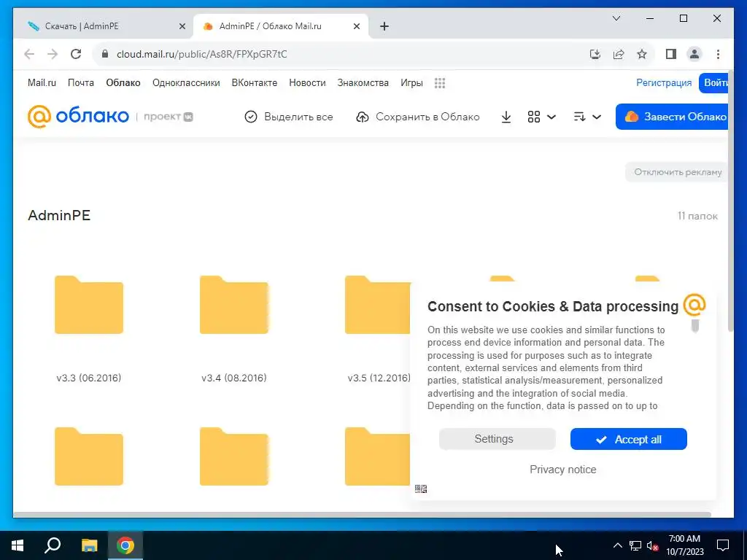Open Почта in the top navigation

click(x=81, y=83)
